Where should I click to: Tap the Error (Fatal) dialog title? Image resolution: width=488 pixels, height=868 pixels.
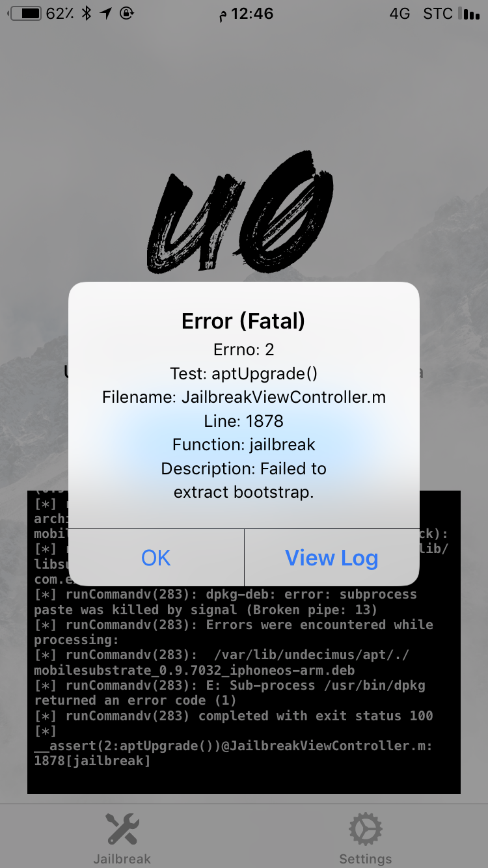(x=243, y=321)
